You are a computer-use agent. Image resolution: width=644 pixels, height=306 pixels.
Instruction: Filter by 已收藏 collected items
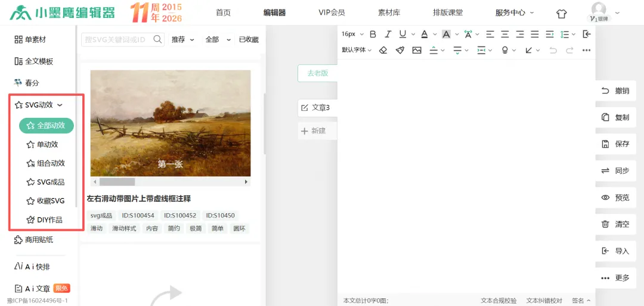249,39
